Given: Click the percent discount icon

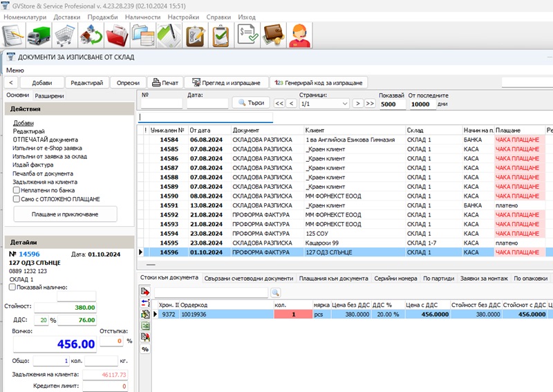Looking at the screenshot, I should coord(145,349).
